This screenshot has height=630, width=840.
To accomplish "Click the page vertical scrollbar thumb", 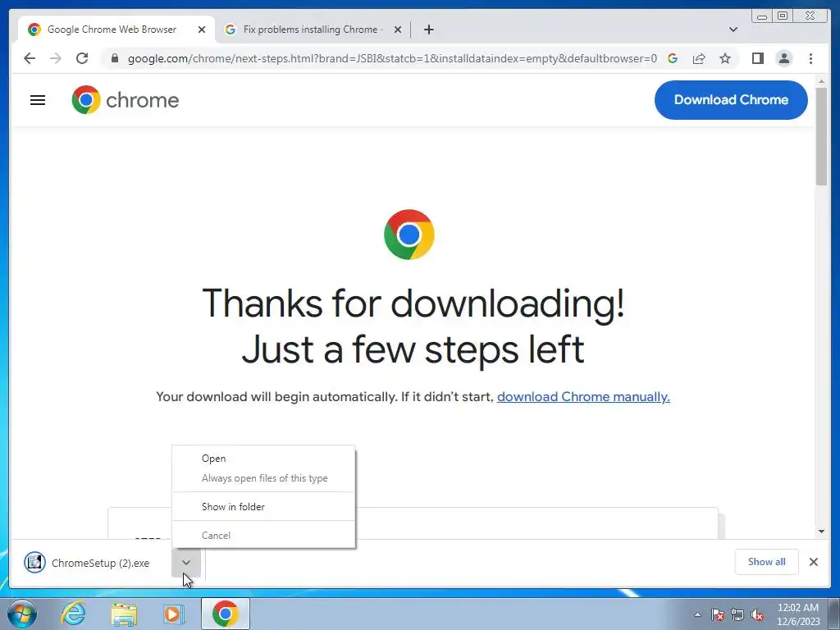I will point(821,137).
